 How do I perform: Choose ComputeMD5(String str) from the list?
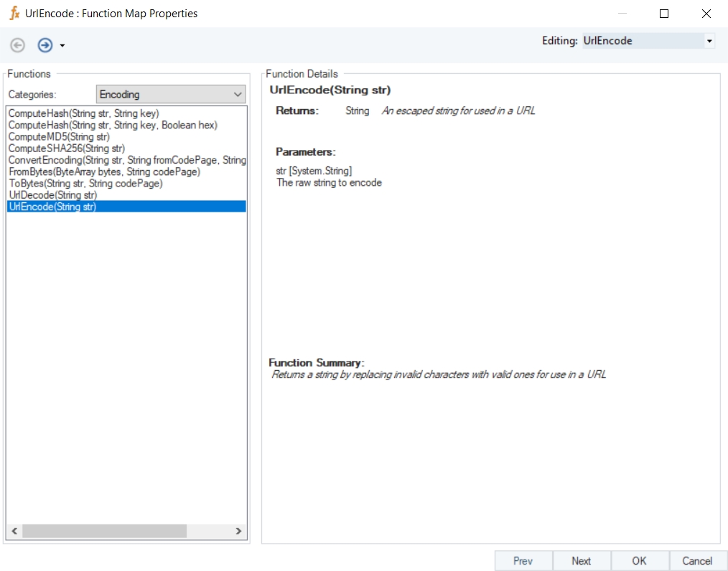[59, 137]
